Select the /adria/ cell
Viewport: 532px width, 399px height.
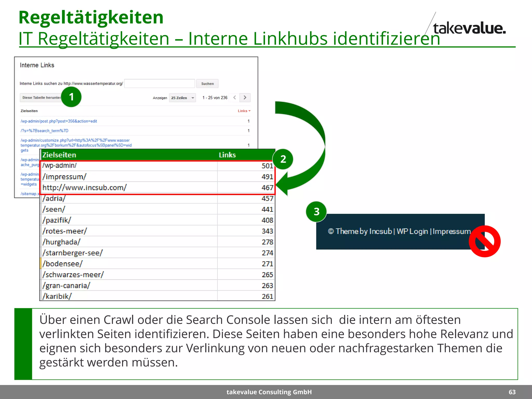pos(129,198)
